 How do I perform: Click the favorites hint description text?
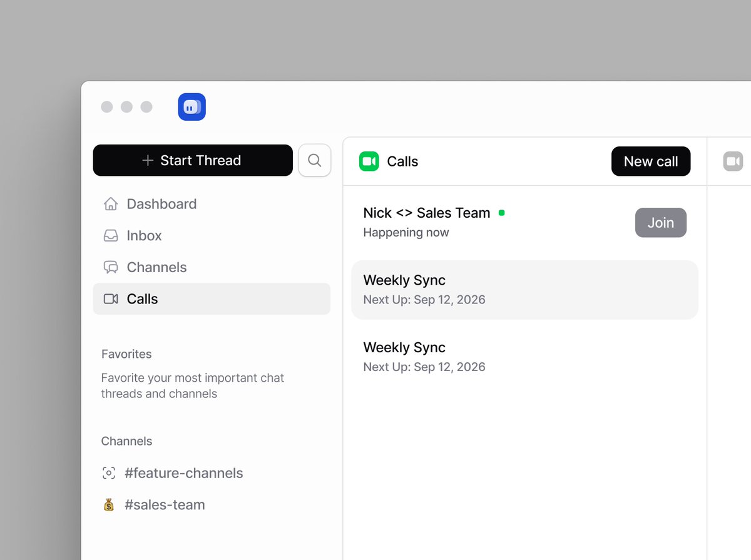coord(193,386)
